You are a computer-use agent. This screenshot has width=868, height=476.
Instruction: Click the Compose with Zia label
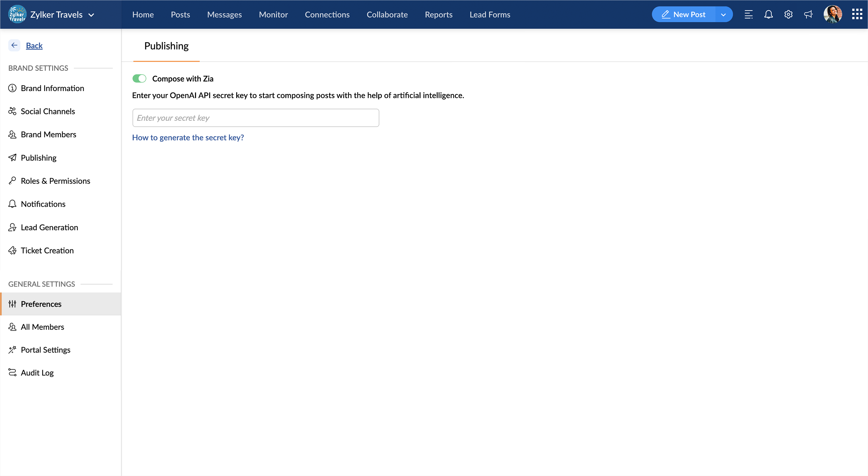[183, 79]
